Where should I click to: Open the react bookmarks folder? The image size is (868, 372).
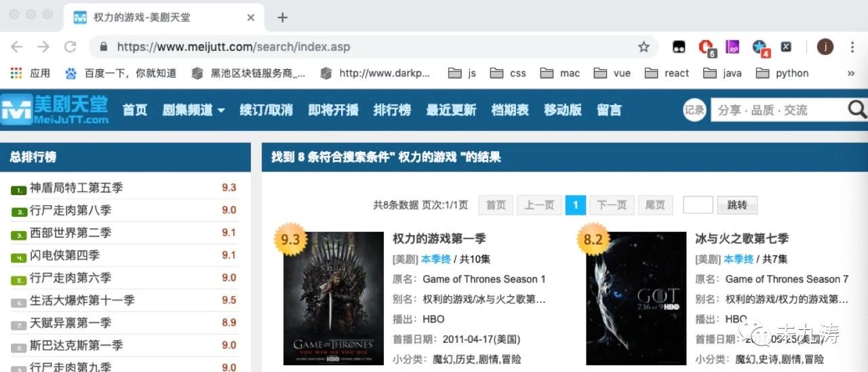click(667, 73)
